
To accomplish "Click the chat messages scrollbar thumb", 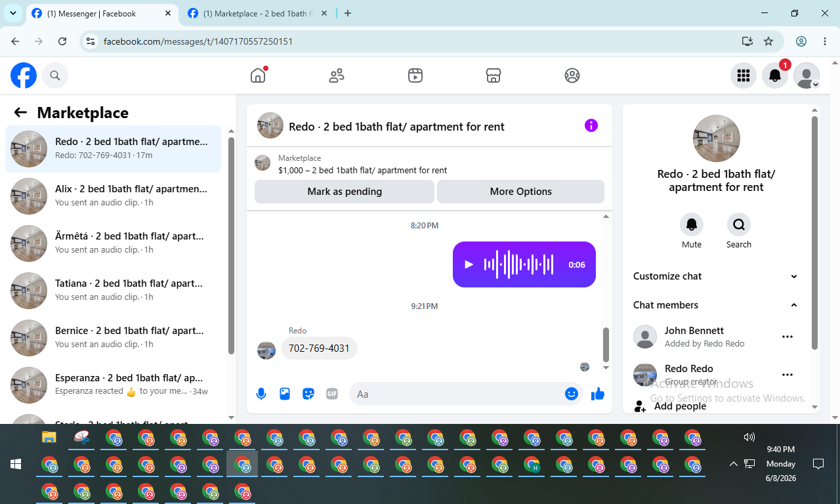I will (606, 345).
